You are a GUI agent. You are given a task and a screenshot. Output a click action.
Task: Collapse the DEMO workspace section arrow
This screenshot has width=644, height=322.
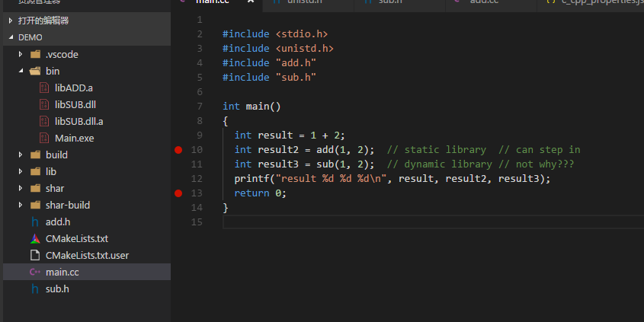(x=11, y=37)
